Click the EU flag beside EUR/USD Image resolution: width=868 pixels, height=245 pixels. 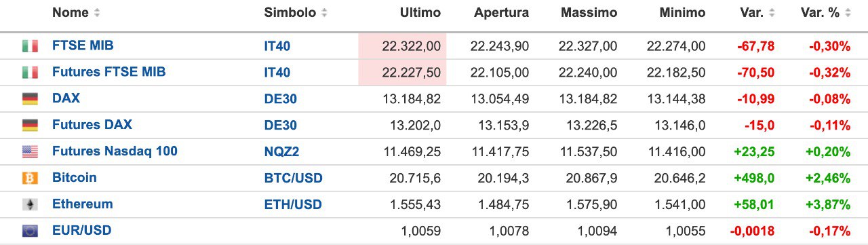coord(30,231)
